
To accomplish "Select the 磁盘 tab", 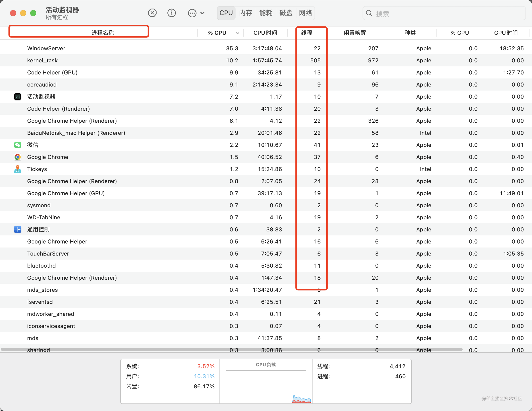I will tap(286, 13).
